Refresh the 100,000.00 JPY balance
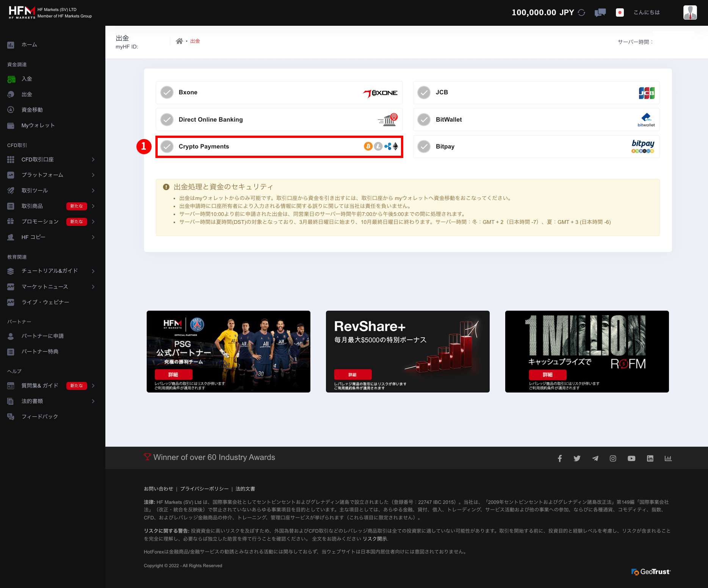Screen dimensions: 708x588 [x=582, y=12]
